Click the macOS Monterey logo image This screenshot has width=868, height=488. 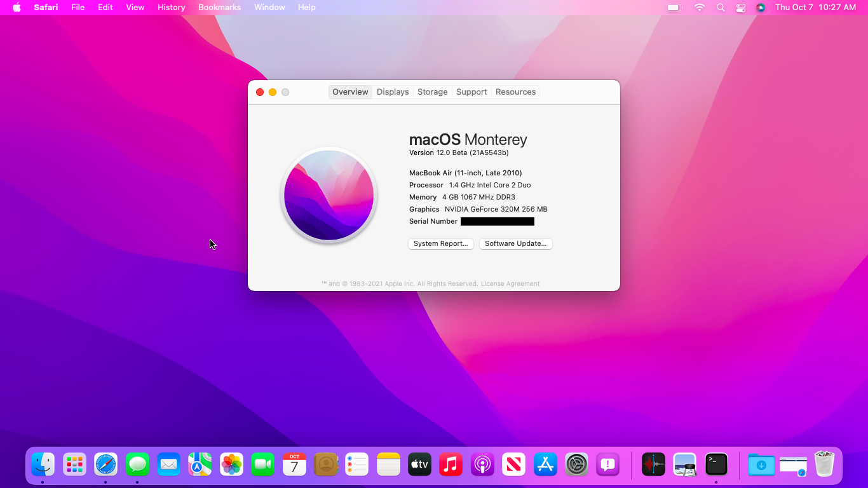329,195
